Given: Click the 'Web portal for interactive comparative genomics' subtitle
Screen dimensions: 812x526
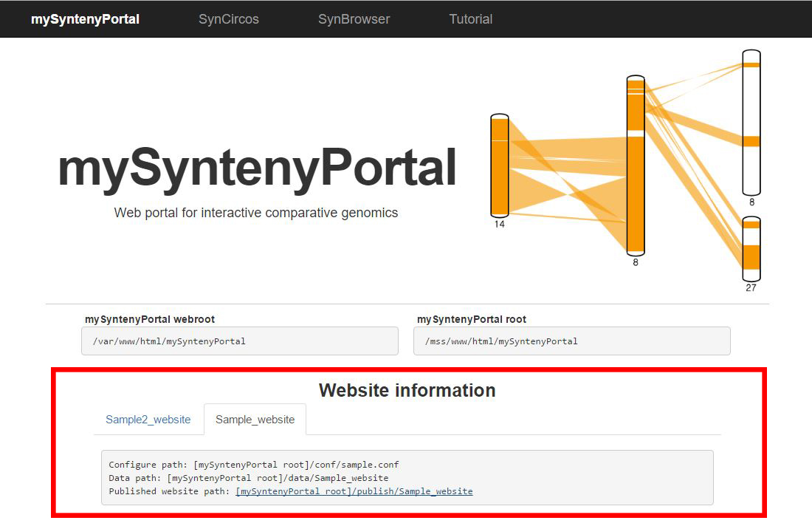Looking at the screenshot, I should pos(256,213).
